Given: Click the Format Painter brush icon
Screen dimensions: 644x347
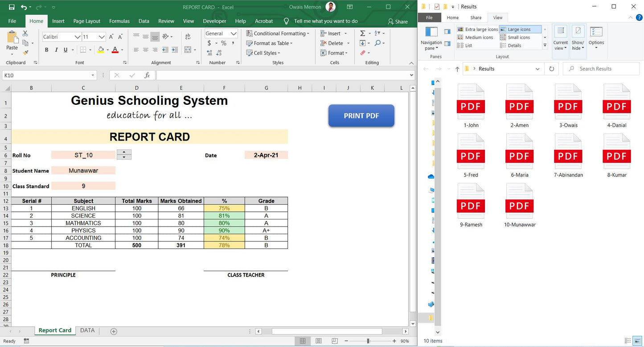Looking at the screenshot, I should click(x=25, y=53).
